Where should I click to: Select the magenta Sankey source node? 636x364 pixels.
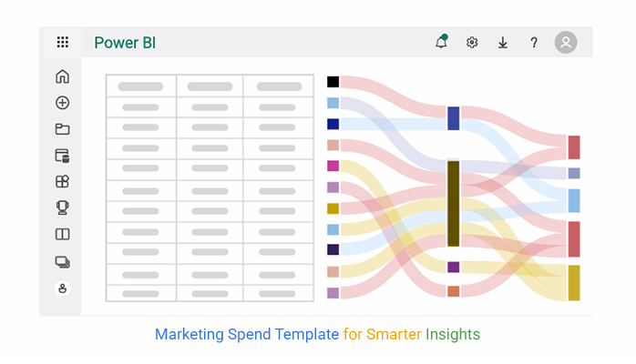(x=333, y=166)
